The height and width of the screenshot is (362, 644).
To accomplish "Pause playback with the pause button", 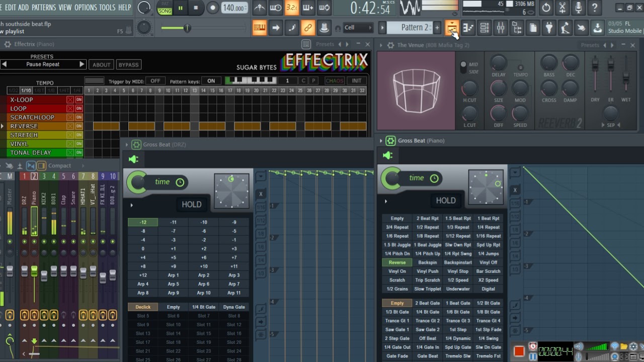I will (180, 8).
